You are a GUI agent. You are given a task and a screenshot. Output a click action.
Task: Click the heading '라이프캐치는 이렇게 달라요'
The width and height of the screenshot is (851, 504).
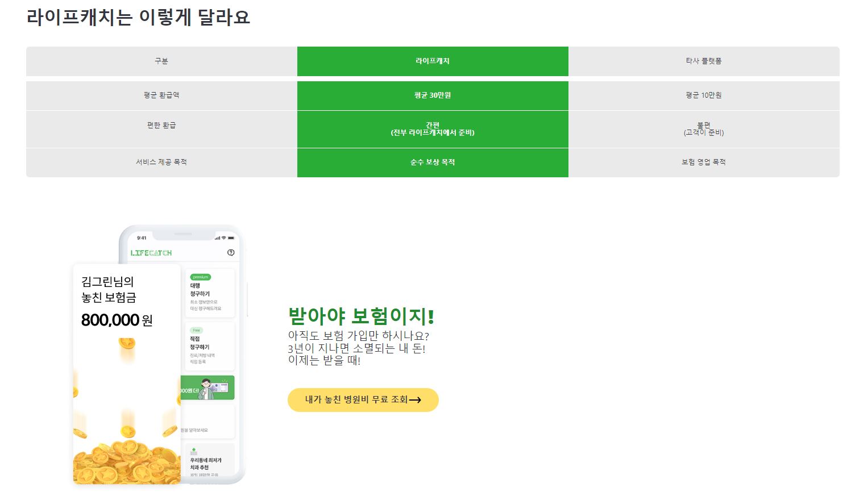[138, 17]
